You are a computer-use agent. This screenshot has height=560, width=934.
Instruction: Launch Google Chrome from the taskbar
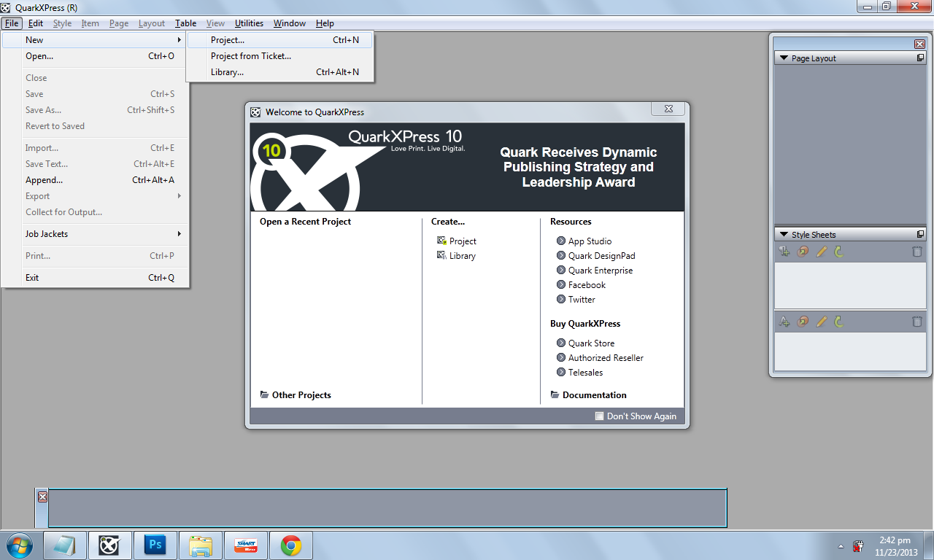(291, 545)
